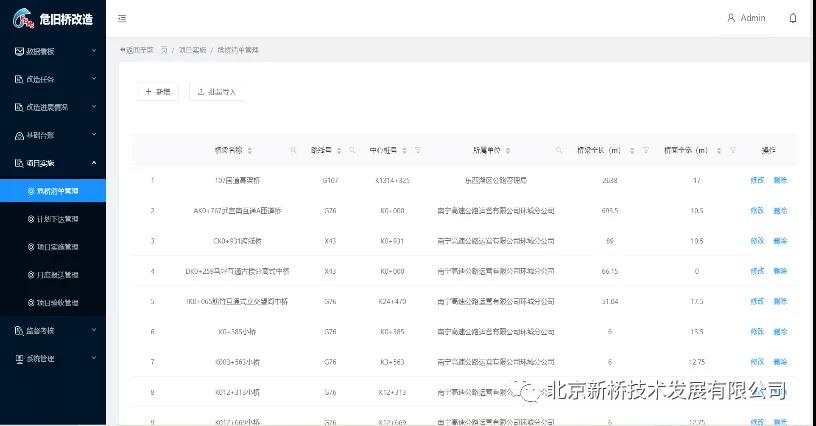Expand the 基础台账 sidebar menu

point(53,135)
